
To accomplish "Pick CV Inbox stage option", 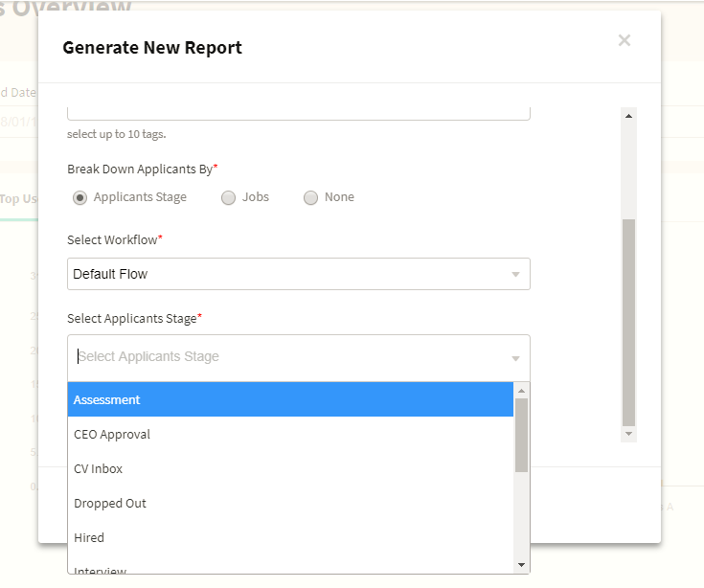I will coord(290,468).
